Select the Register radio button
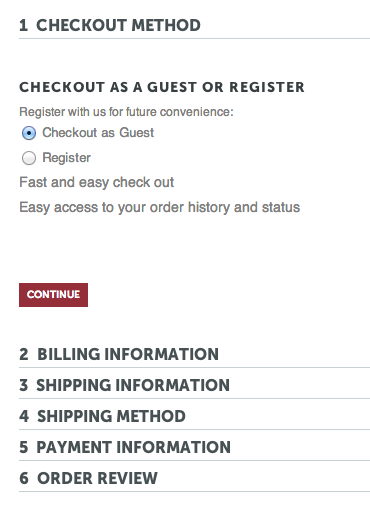Viewport: 370px width, 513px height. click(x=29, y=158)
